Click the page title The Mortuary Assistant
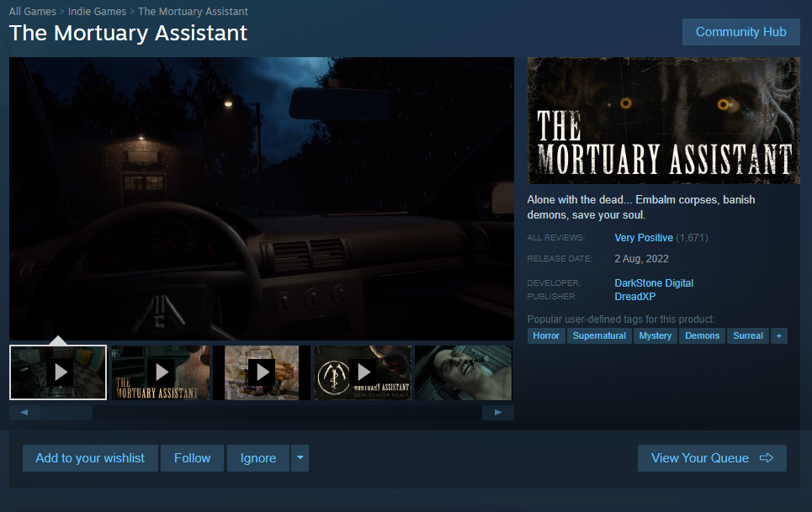 click(x=128, y=33)
